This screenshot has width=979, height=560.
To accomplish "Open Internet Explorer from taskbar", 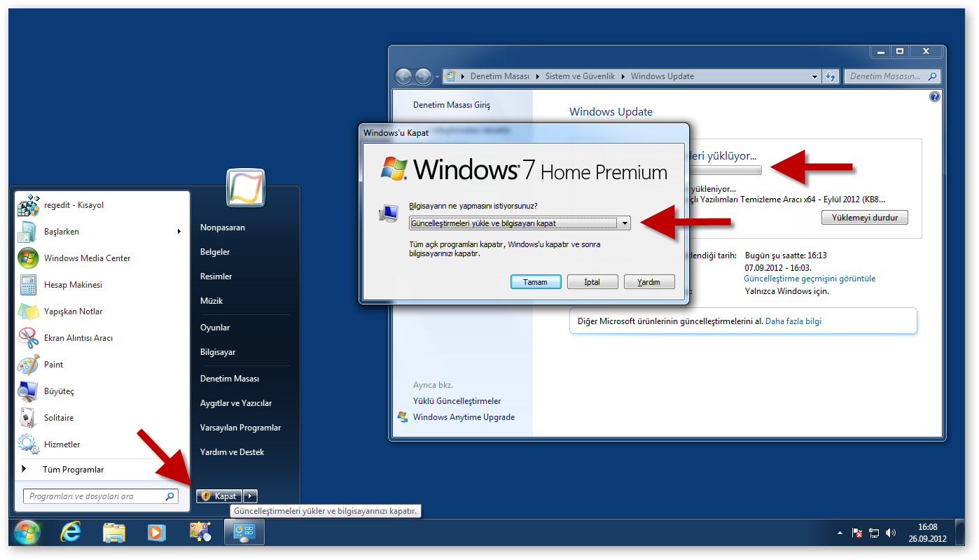I will point(70,533).
